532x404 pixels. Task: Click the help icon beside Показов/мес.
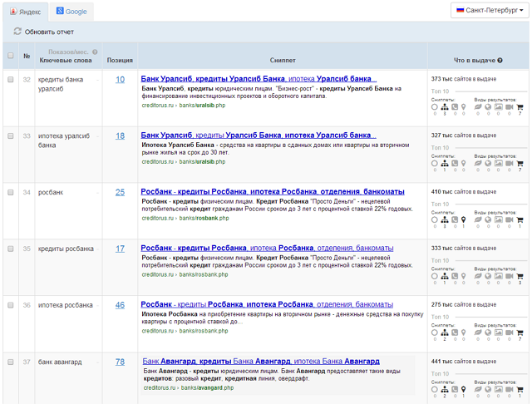(x=96, y=52)
